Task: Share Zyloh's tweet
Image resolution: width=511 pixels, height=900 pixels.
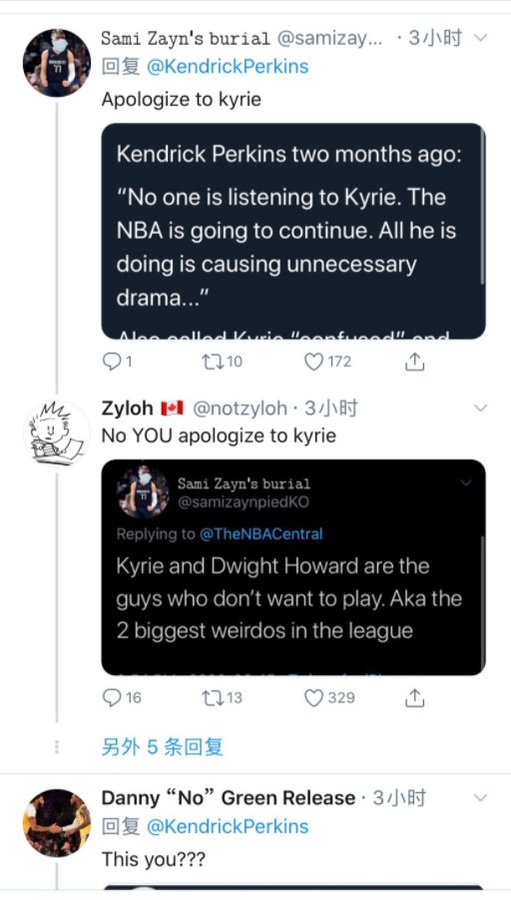Action: coord(415,697)
